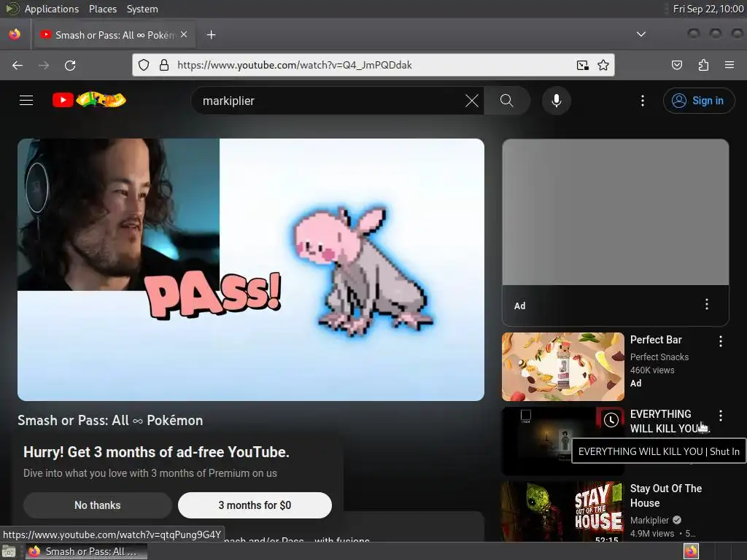Show desktop from bottom panel icon
Screen dimensions: 747x560
click(x=9, y=551)
